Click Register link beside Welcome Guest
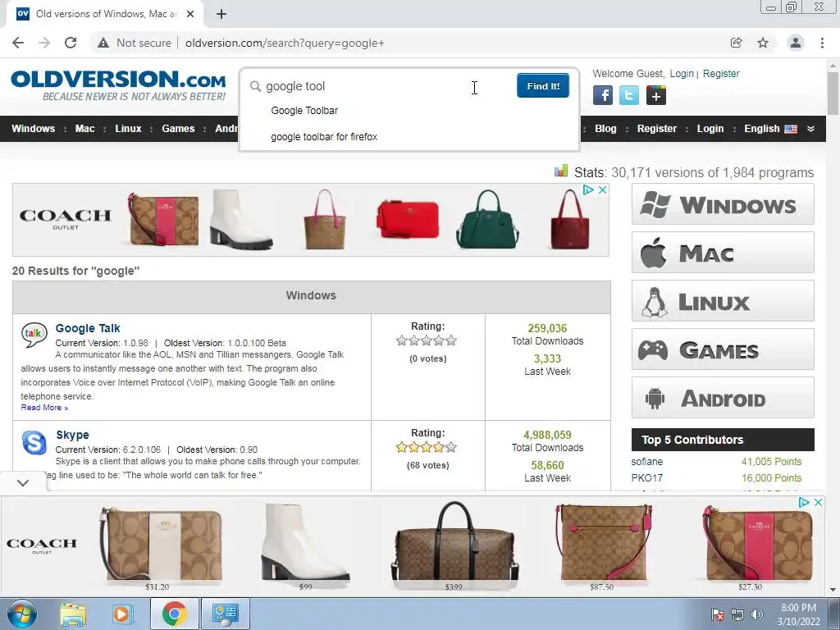Viewport: 840px width, 630px height. point(721,73)
